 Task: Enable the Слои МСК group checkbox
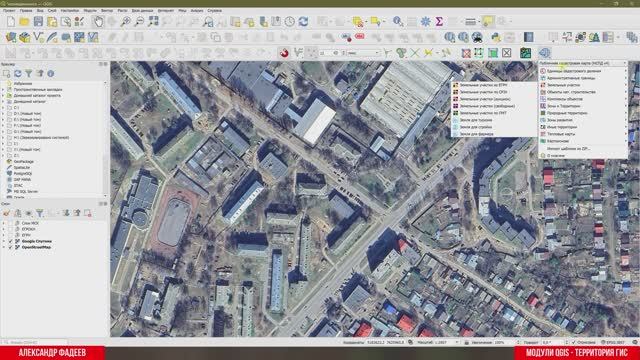coord(11,223)
